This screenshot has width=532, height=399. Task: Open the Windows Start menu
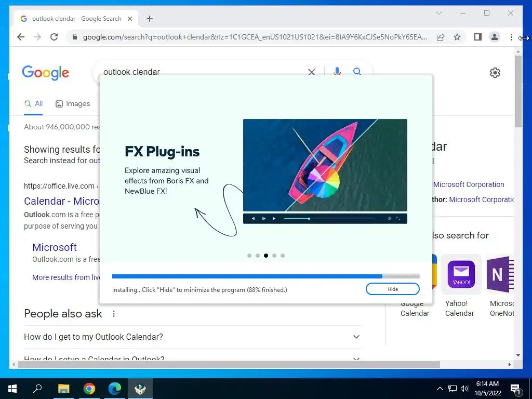(x=12, y=389)
